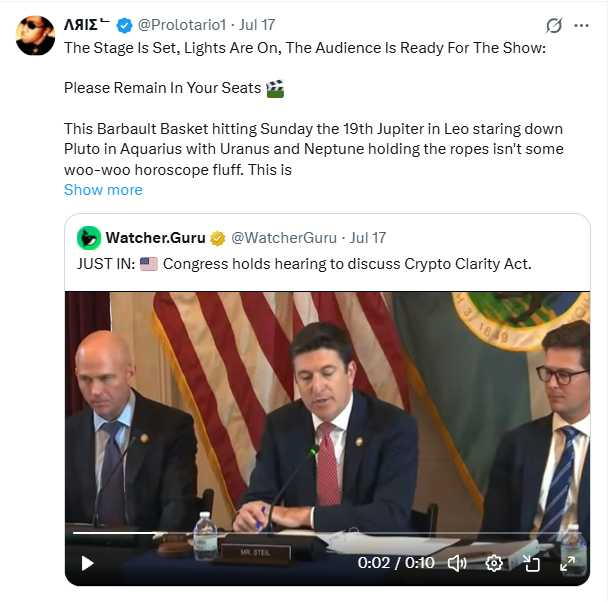Open the three-dot more options menu
The height and width of the screenshot is (601, 611).
(x=581, y=26)
